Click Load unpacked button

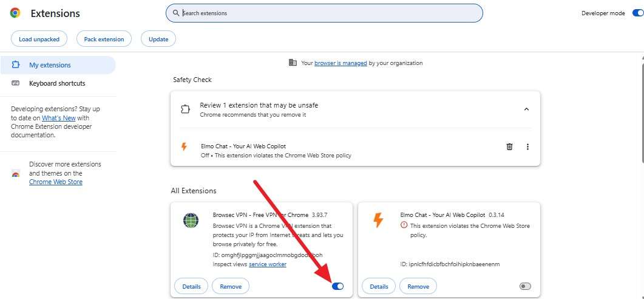(39, 39)
